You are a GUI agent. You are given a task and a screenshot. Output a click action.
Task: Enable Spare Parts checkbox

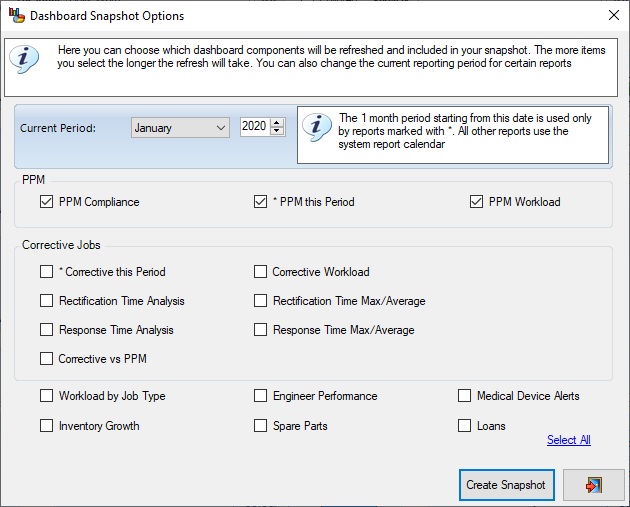[260, 425]
